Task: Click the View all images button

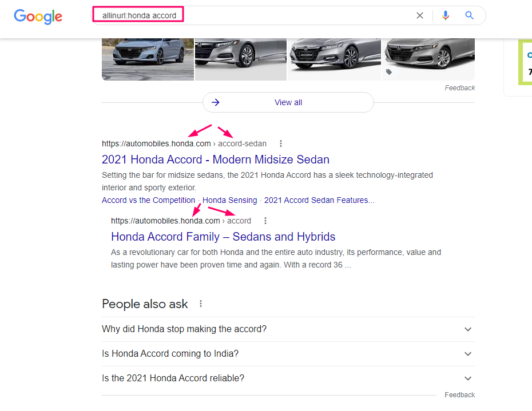Action: click(x=288, y=102)
